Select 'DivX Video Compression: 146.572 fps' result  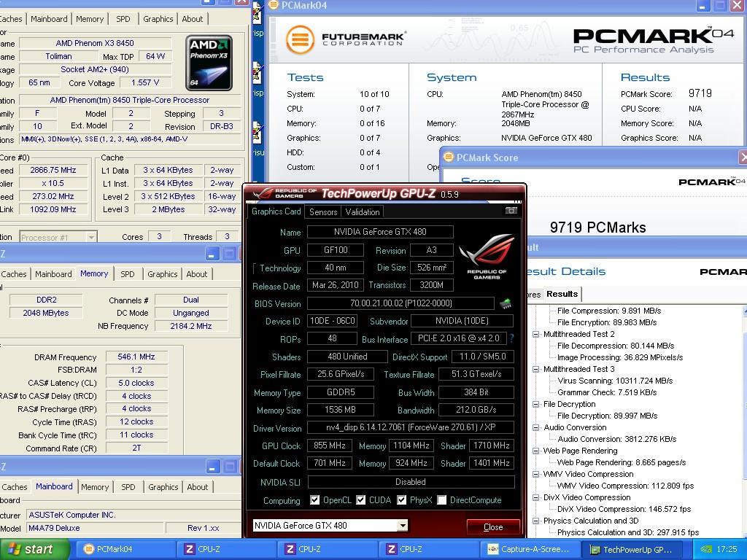(x=624, y=509)
